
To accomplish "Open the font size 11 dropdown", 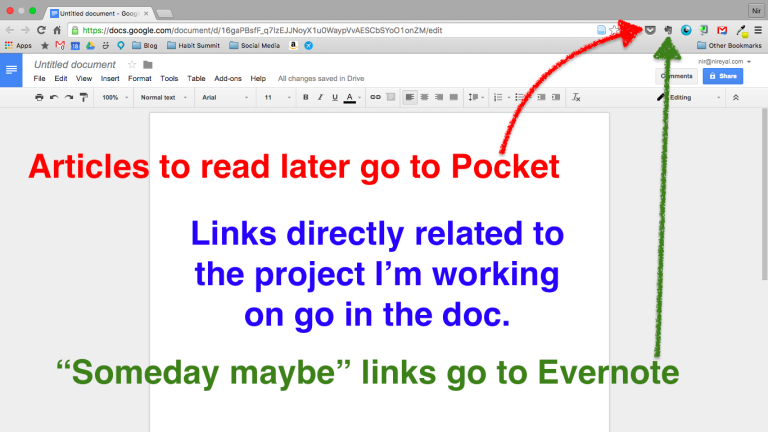I will (278, 97).
